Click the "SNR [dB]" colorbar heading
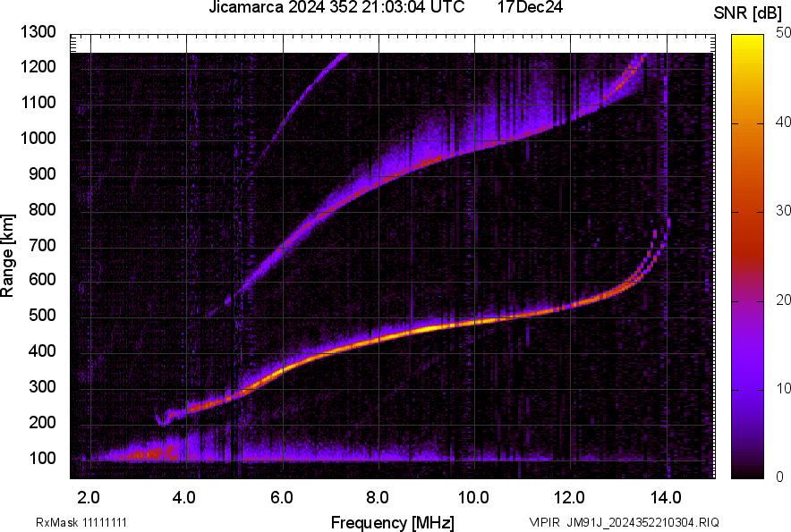Viewport: 791px width, 532px height. [x=748, y=13]
